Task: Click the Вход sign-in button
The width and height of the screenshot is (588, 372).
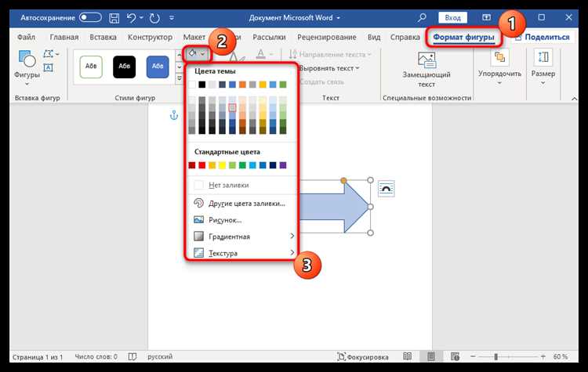Action: [x=452, y=17]
